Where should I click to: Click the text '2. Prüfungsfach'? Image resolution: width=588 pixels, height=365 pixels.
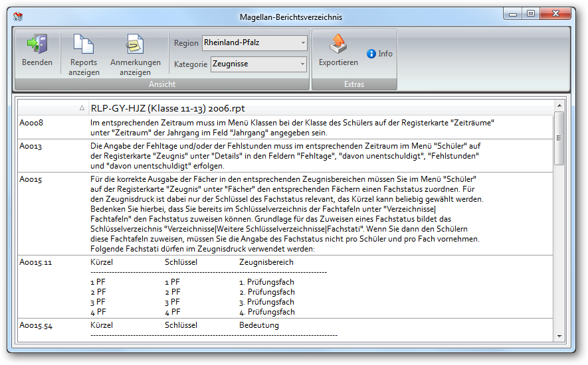click(x=267, y=292)
